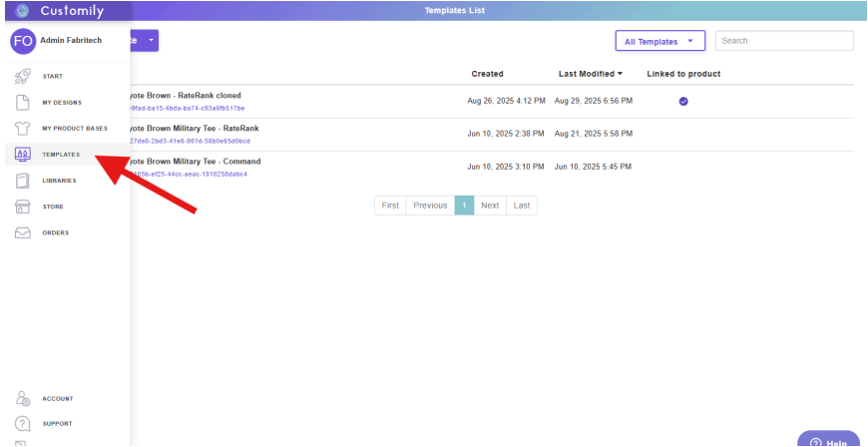Jump to the Last page
This screenshot has width=868, height=447.
[x=521, y=205]
